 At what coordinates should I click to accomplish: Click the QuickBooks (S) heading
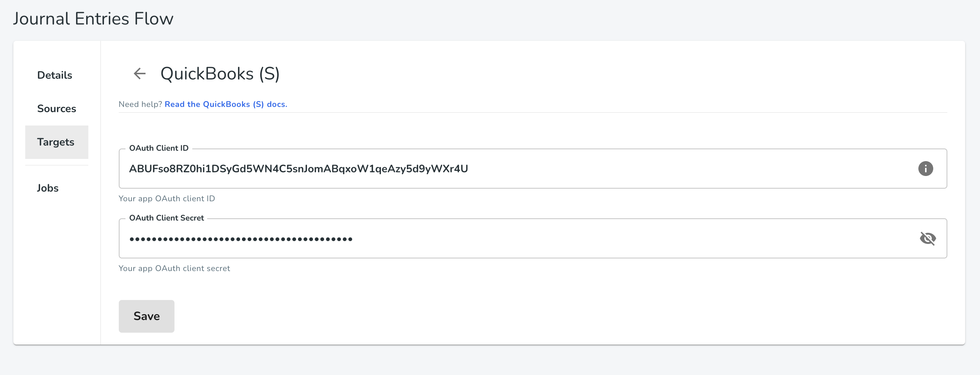pos(220,74)
